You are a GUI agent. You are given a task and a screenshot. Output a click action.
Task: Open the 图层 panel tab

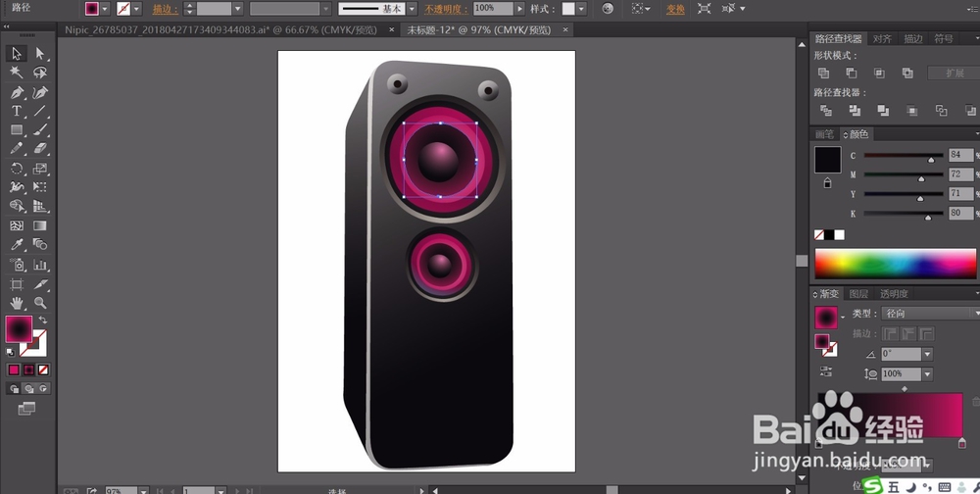coord(858,294)
